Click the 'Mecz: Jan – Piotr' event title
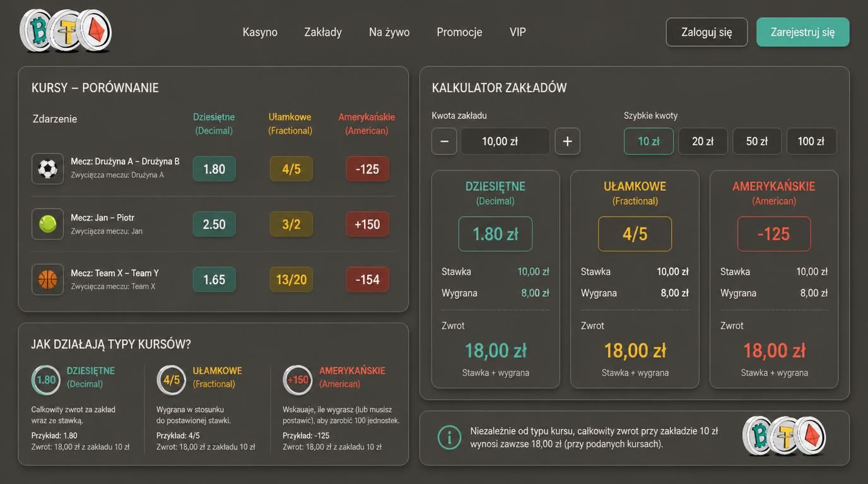The width and height of the screenshot is (868, 484). (x=103, y=217)
